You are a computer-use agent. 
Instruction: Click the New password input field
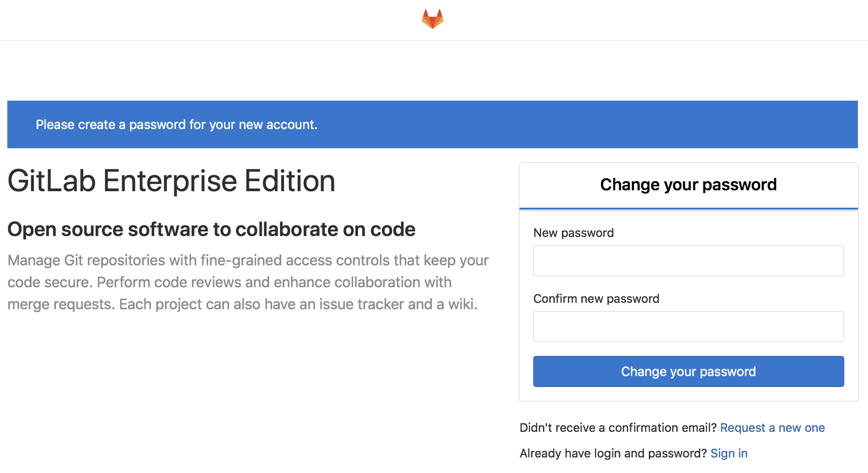point(688,260)
